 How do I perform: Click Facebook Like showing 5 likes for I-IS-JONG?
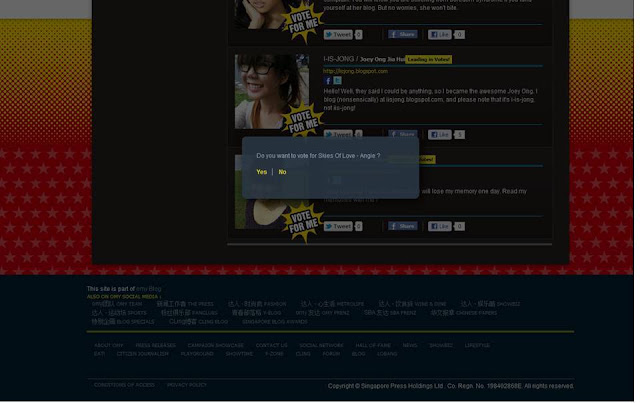pyautogui.click(x=440, y=134)
